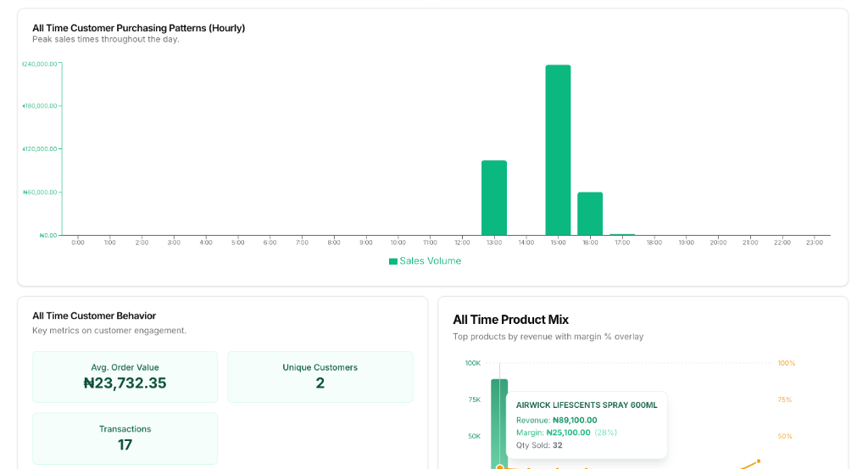Click the 15:00 peak sales bar
Image resolution: width=868 pixels, height=469 pixels.
click(558, 150)
